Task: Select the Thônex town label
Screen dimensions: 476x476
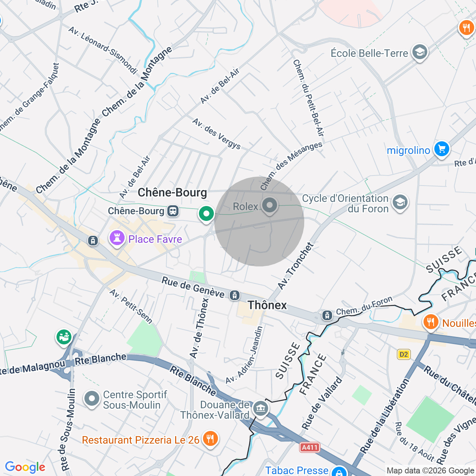Action: pyautogui.click(x=267, y=305)
